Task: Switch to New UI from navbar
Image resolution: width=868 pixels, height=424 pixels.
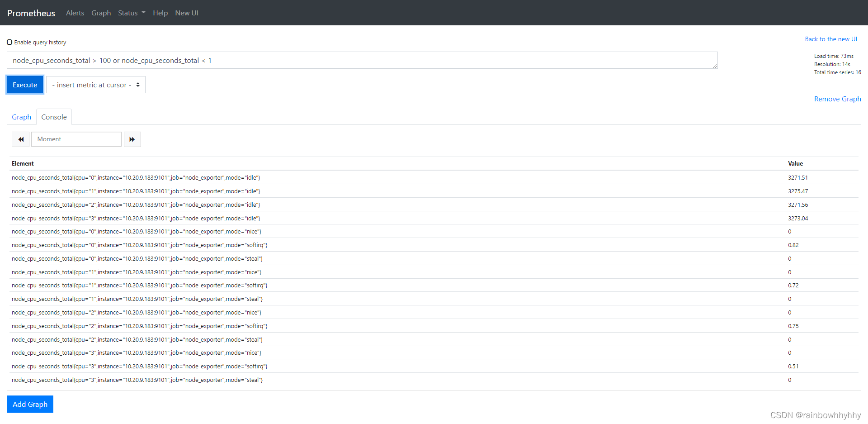Action: (187, 13)
